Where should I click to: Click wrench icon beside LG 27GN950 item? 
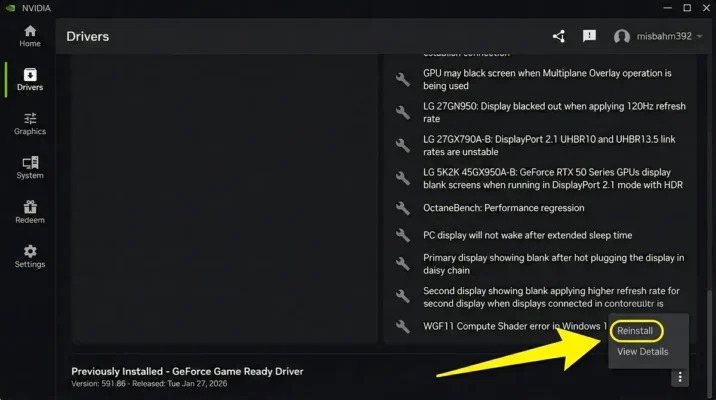click(402, 112)
